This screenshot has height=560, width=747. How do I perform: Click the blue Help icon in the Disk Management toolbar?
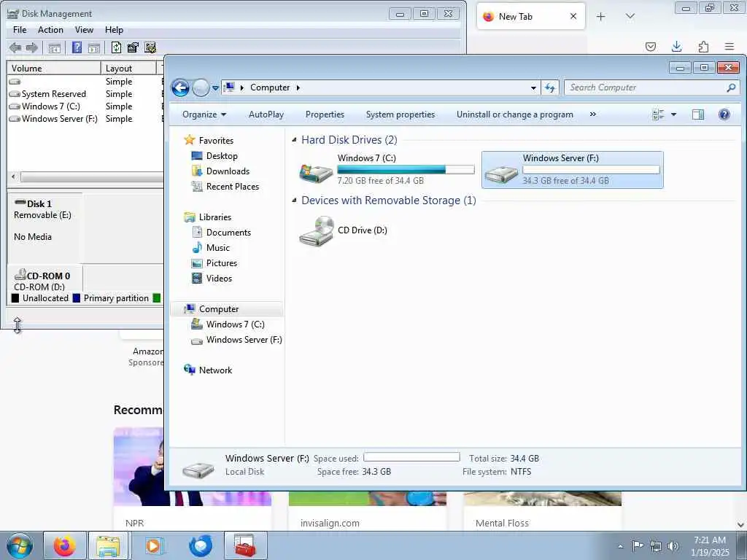tap(77, 47)
